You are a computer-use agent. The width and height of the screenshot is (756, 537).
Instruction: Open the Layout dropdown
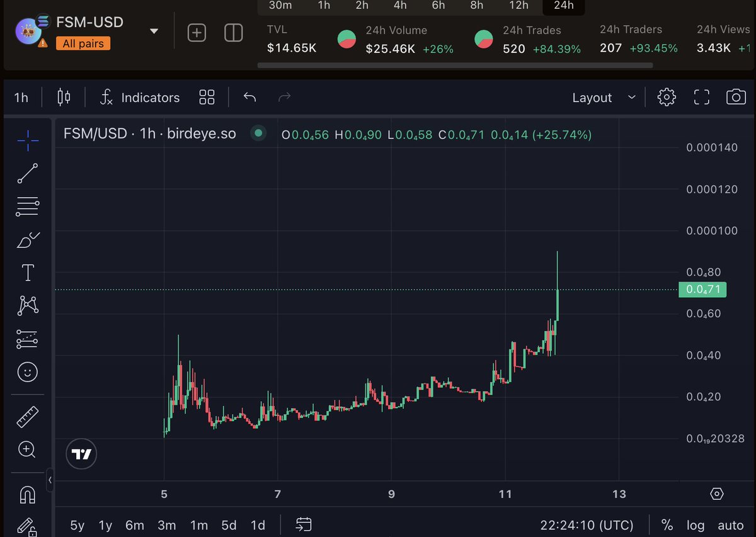tap(604, 98)
